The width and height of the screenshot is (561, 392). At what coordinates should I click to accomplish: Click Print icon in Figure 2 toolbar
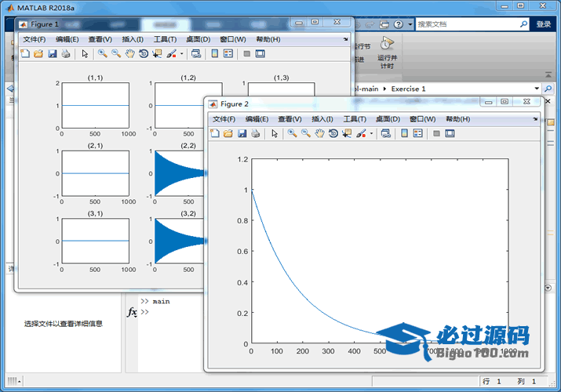point(256,133)
